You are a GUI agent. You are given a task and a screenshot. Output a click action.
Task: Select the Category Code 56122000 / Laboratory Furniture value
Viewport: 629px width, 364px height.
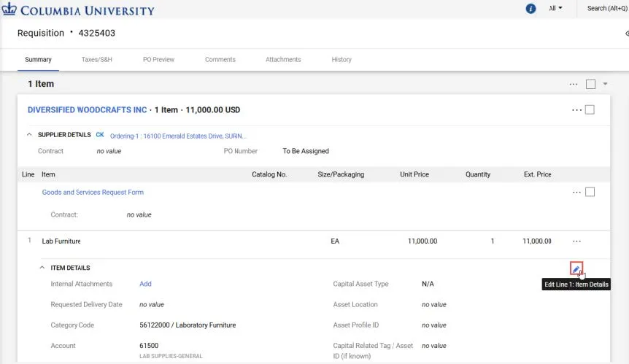(188, 325)
